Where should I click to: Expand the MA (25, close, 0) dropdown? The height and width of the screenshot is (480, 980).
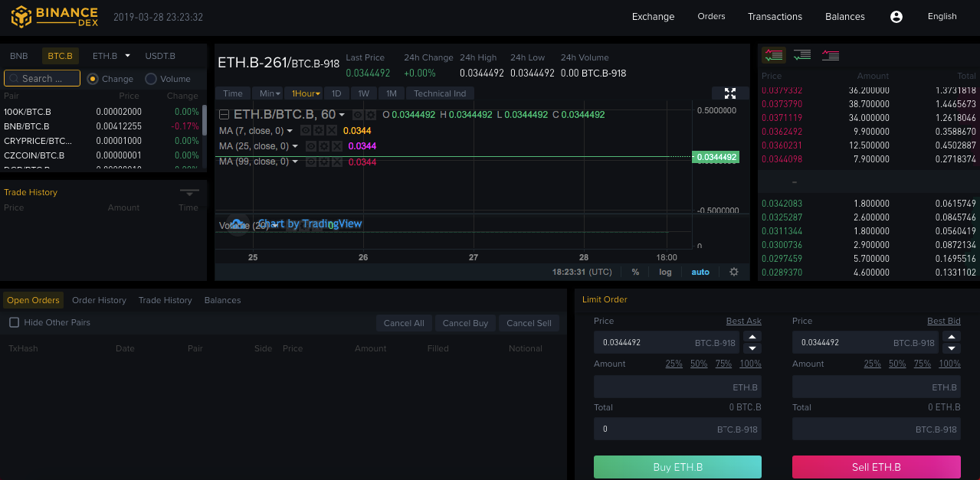(296, 146)
